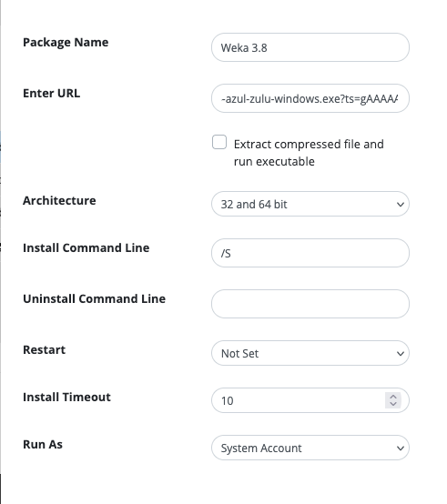Image resolution: width=447 pixels, height=504 pixels.
Task: Open the Restart dropdown showing Not Set
Action: point(310,353)
